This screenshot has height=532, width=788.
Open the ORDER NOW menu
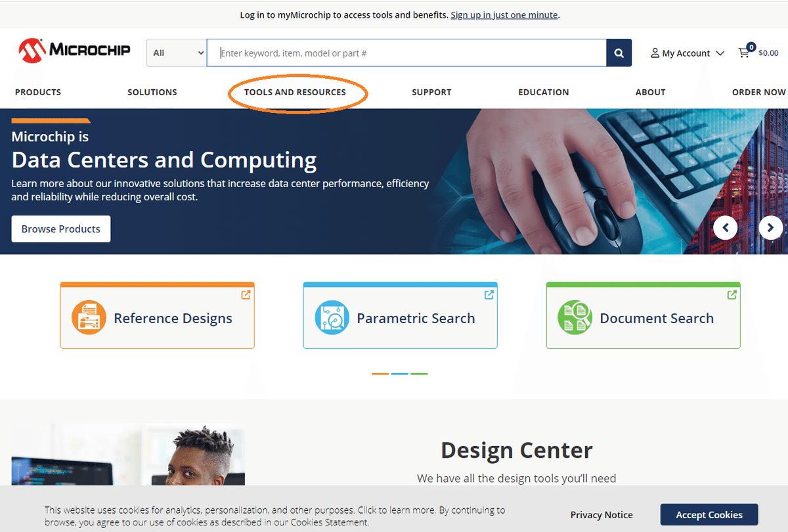click(759, 93)
